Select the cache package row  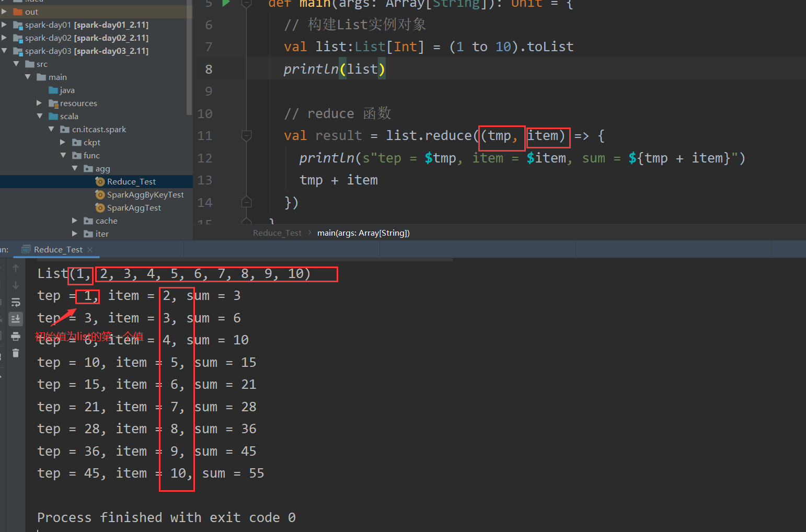pyautogui.click(x=96, y=221)
